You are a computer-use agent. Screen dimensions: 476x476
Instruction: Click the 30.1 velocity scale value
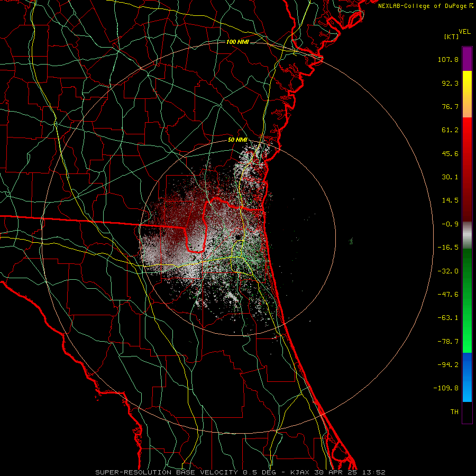click(x=450, y=177)
